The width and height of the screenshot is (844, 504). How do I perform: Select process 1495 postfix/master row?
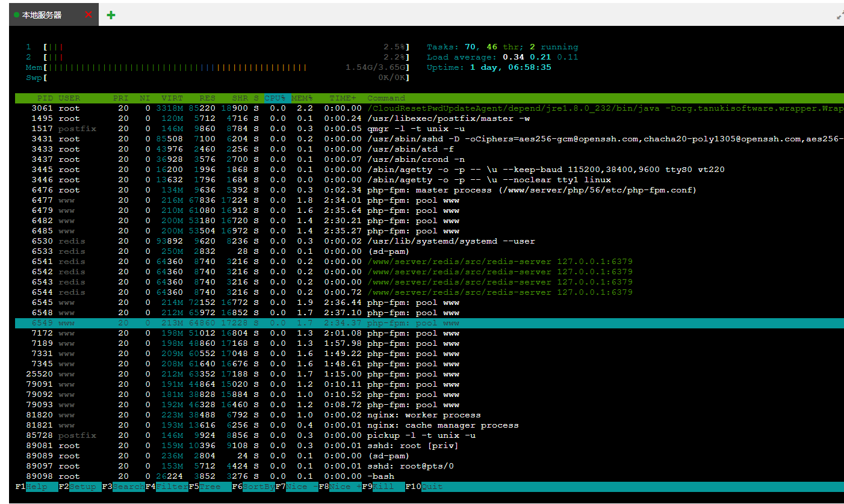[x=429, y=118]
